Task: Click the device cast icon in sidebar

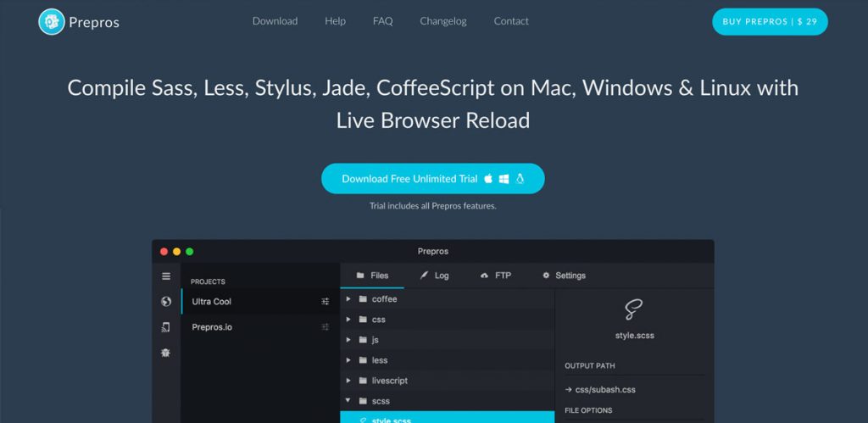Action: point(166,327)
